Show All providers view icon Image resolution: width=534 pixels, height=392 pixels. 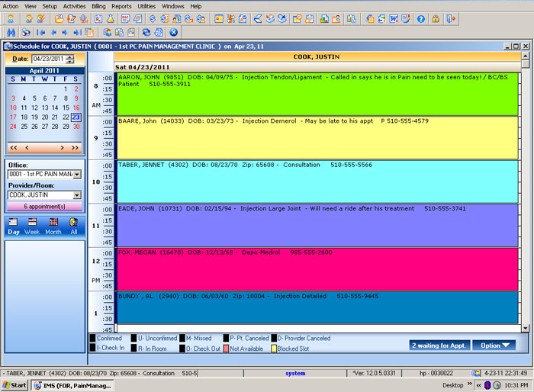pos(73,227)
